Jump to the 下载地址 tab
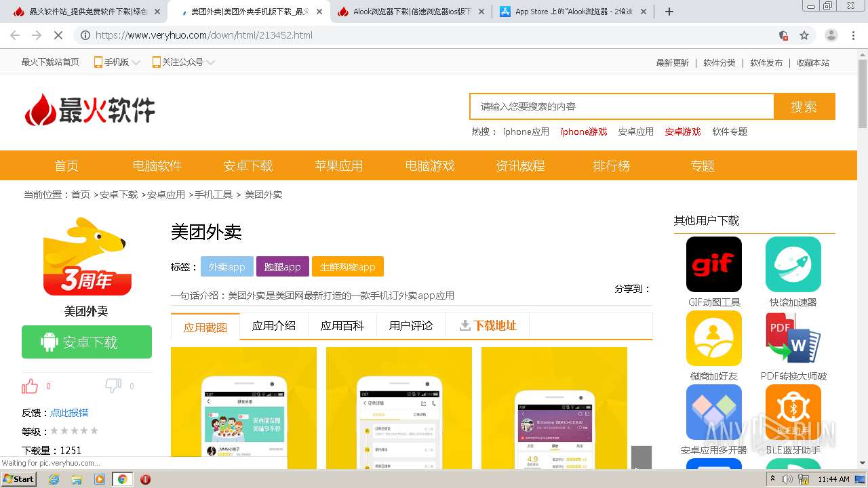The height and width of the screenshot is (488, 868). (x=488, y=326)
